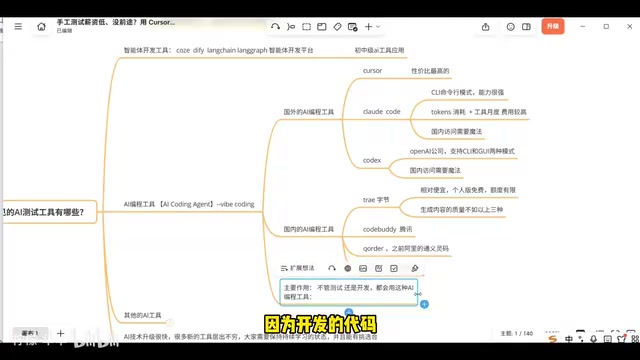Select 国内访问需要魔法 under claude code
Viewport: 640px width, 360px height.
tap(456, 131)
